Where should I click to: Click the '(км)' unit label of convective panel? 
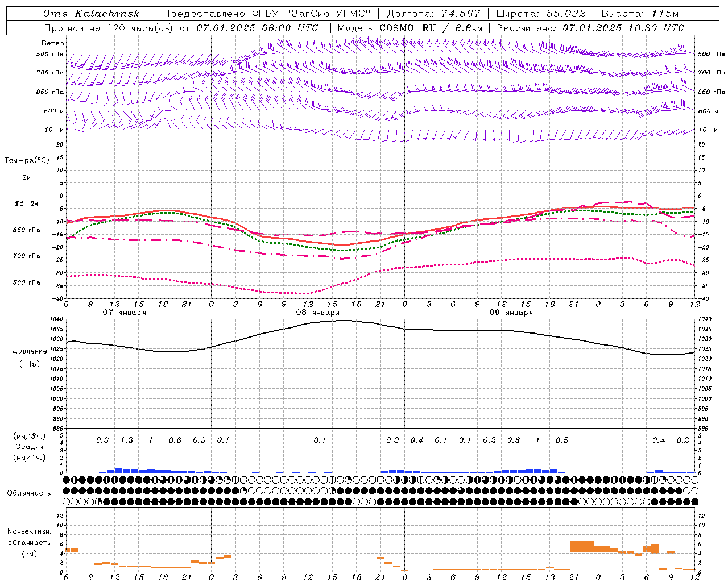30,554
